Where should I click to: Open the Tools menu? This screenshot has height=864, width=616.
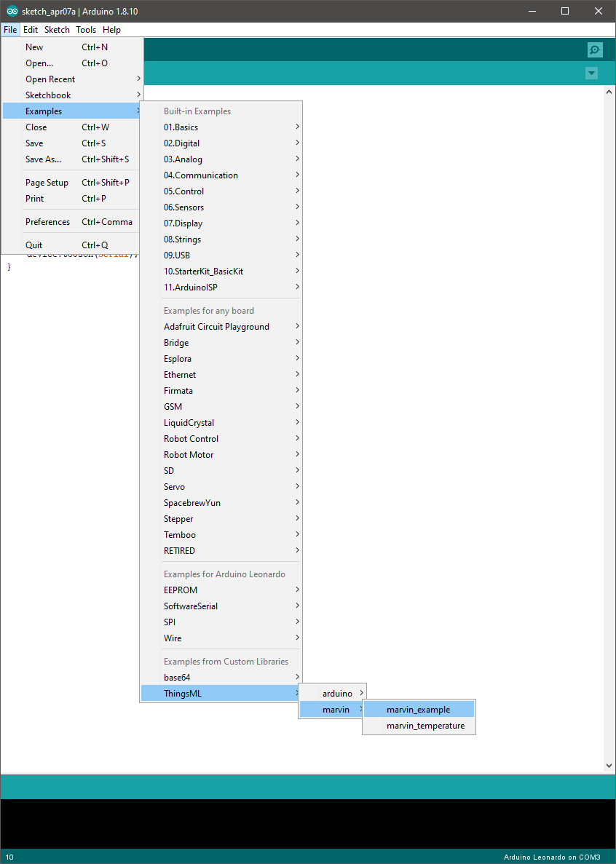click(86, 30)
